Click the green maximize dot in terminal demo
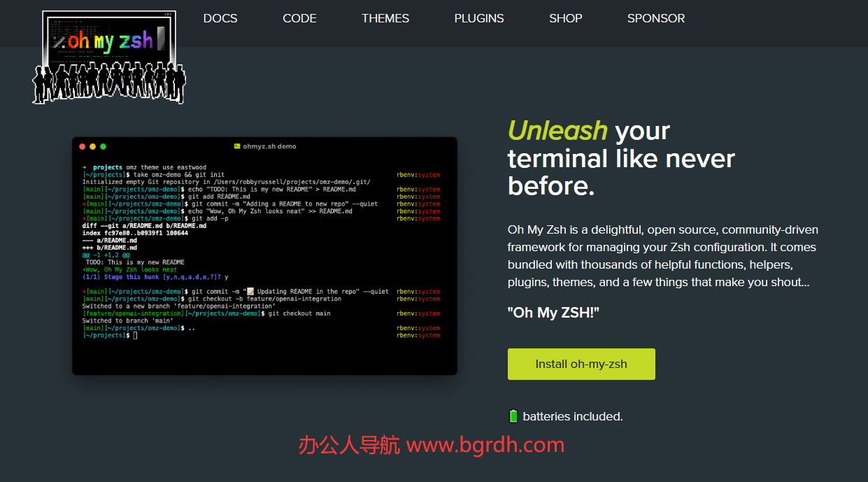868x482 pixels. point(103,146)
